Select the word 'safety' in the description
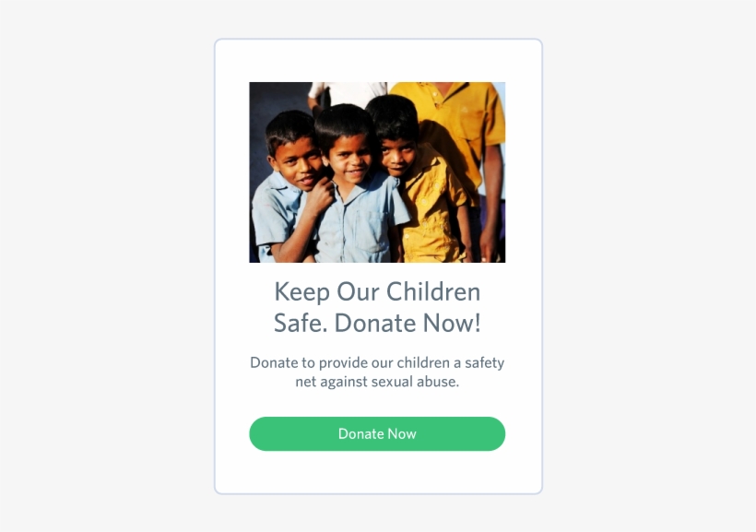Image resolution: width=756 pixels, height=532 pixels. pos(485,362)
